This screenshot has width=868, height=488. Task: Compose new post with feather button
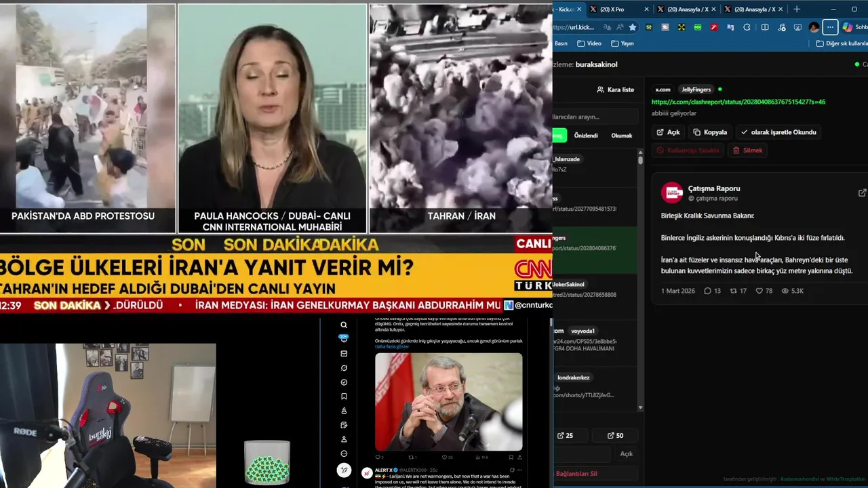344,470
